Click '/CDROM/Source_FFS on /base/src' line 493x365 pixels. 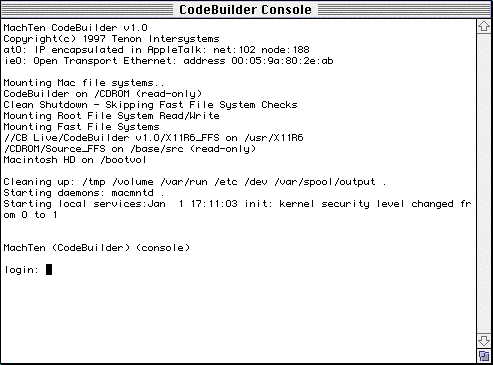tap(130, 149)
